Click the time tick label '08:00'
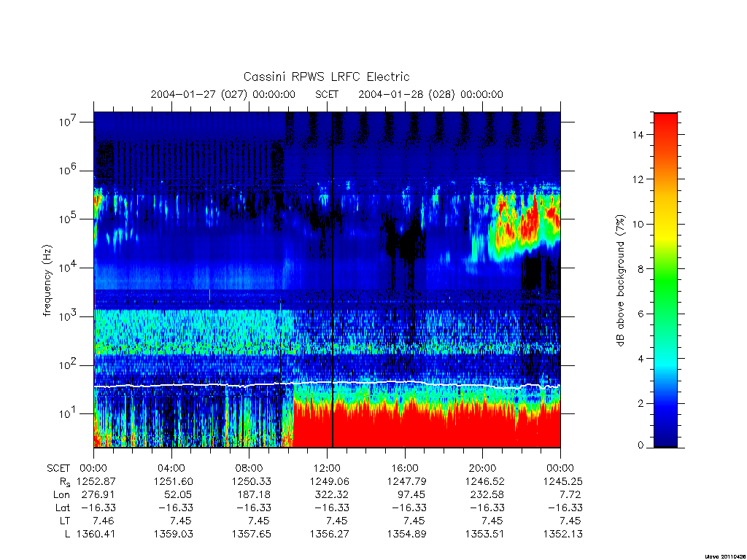This screenshot has height=560, width=747. point(249,468)
